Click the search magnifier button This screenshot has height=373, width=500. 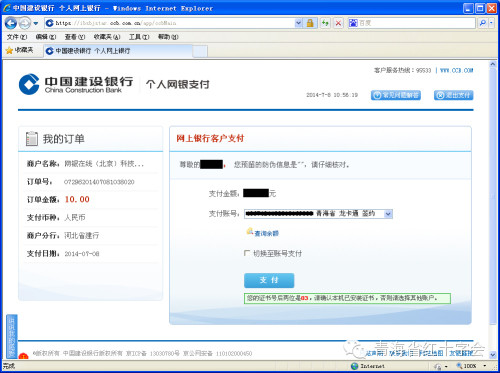tap(482, 23)
